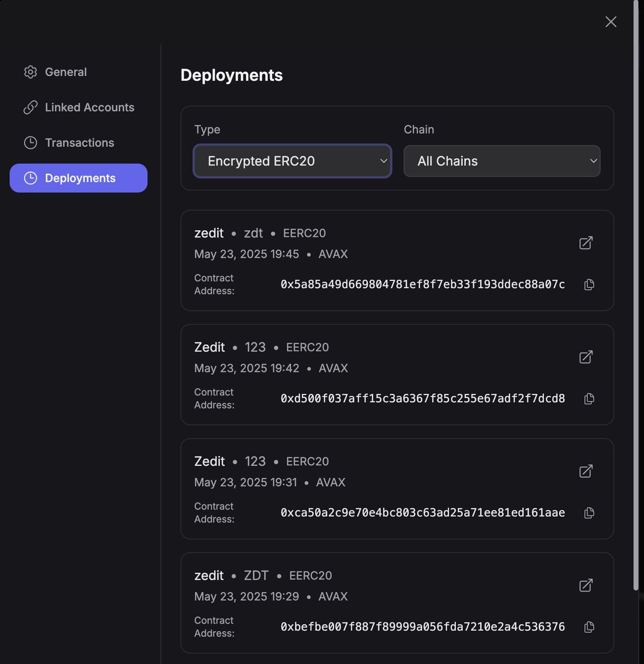Image resolution: width=644 pixels, height=664 pixels.
Task: Click the Transactions clock icon
Action: coord(30,143)
